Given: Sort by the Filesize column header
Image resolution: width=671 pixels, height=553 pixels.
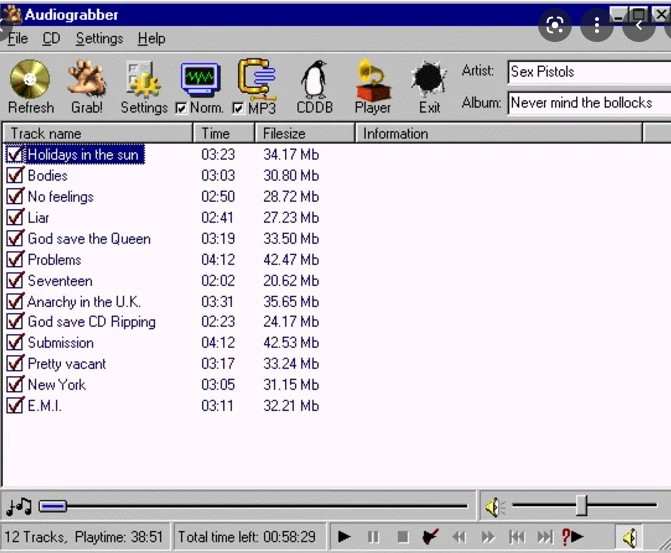Looking at the screenshot, I should (305, 133).
